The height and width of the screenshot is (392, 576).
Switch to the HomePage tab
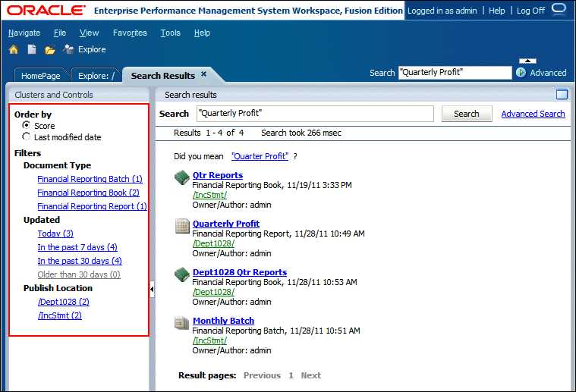(41, 76)
